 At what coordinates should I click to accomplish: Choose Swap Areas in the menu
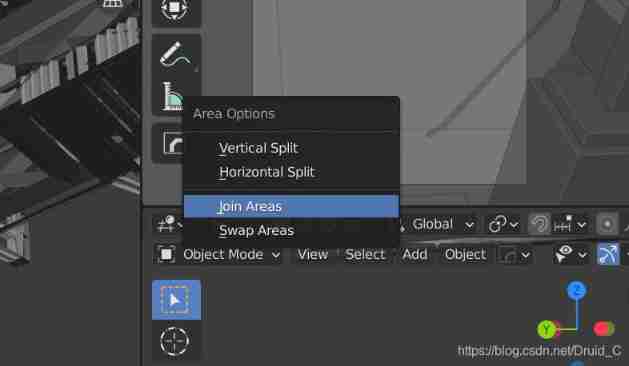point(292,230)
